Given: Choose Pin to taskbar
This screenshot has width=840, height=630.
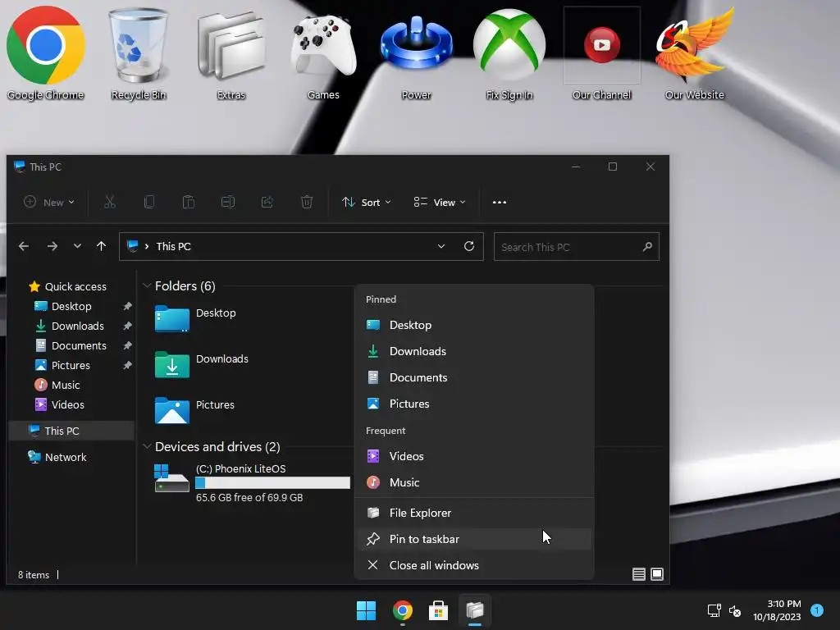Looking at the screenshot, I should tap(474, 540).
